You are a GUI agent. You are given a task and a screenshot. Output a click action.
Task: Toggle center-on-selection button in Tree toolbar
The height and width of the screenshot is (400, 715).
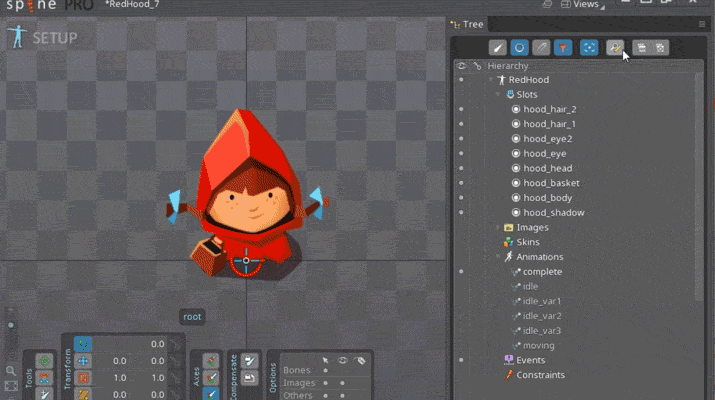click(589, 47)
